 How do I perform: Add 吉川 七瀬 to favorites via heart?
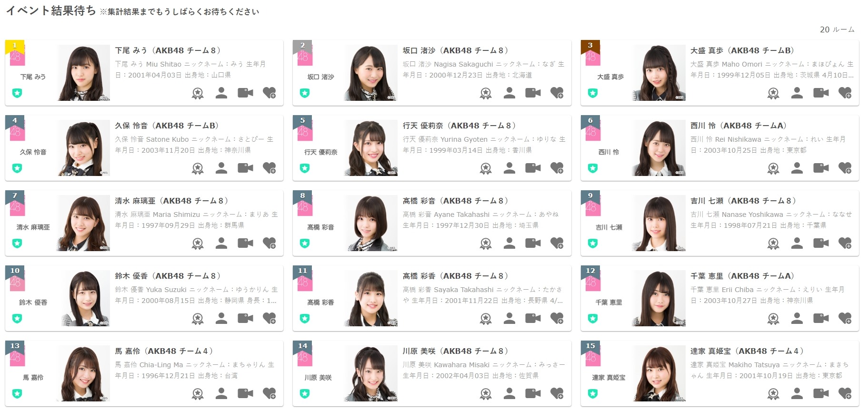click(845, 243)
